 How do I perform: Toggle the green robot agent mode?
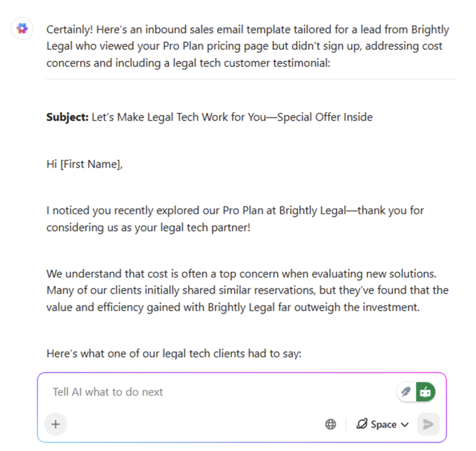tap(426, 392)
